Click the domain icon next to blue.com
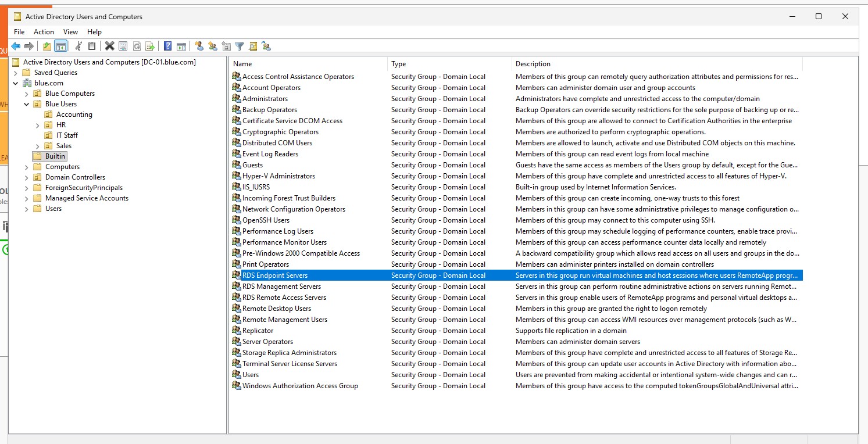Image resolution: width=868 pixels, height=444 pixels. tap(27, 83)
